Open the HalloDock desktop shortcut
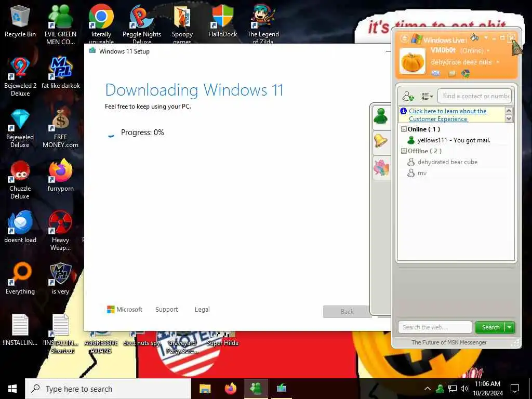This screenshot has width=532, height=399. [222, 21]
